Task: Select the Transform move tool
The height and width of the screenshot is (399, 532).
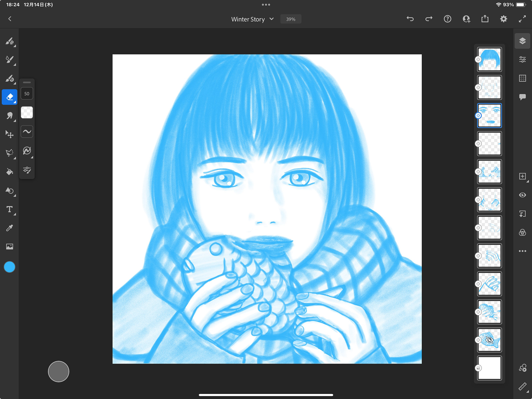Action: [10, 134]
